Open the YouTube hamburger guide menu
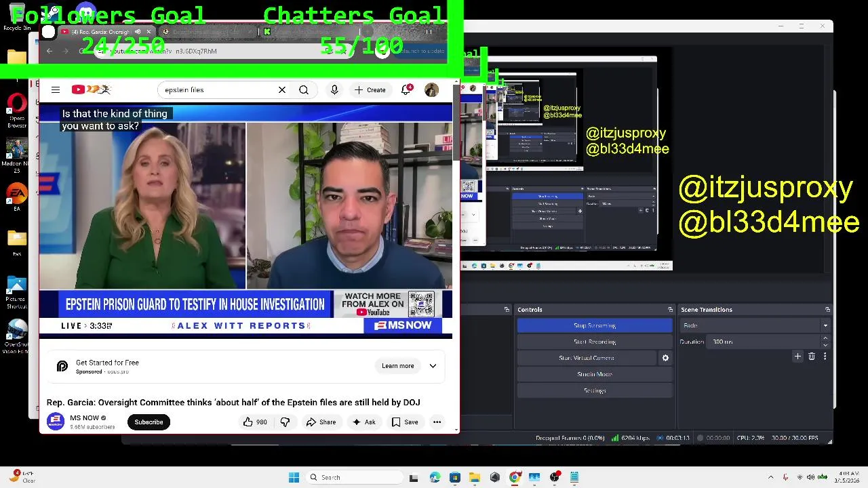Image resolution: width=868 pixels, height=488 pixels. (x=56, y=89)
